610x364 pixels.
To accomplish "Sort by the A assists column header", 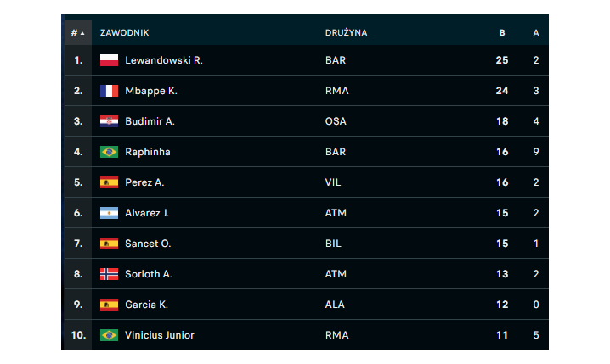I will tap(536, 32).
